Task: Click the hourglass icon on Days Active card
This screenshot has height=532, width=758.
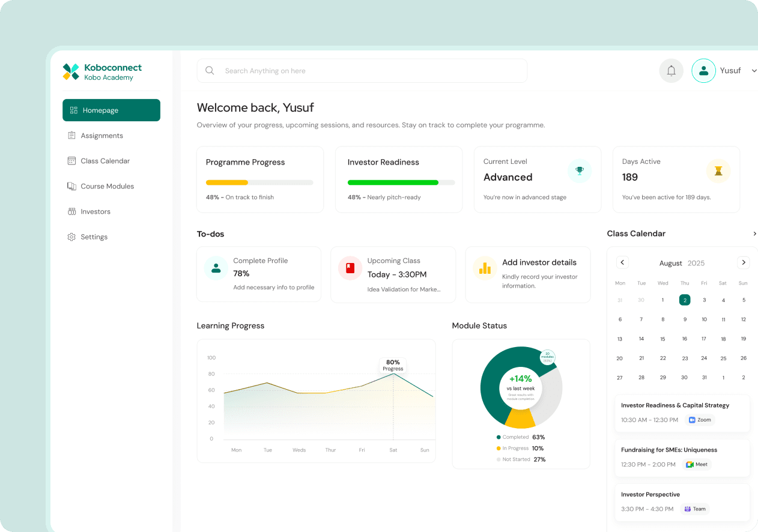Action: 718,171
